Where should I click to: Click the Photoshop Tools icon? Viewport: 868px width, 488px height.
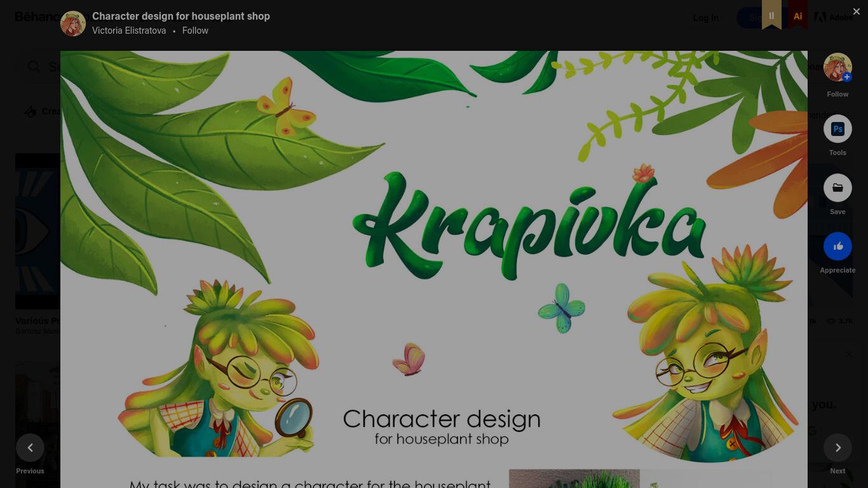(837, 129)
